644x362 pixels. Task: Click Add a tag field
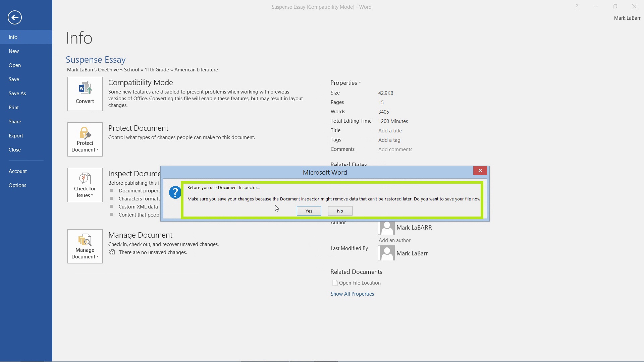[389, 140]
